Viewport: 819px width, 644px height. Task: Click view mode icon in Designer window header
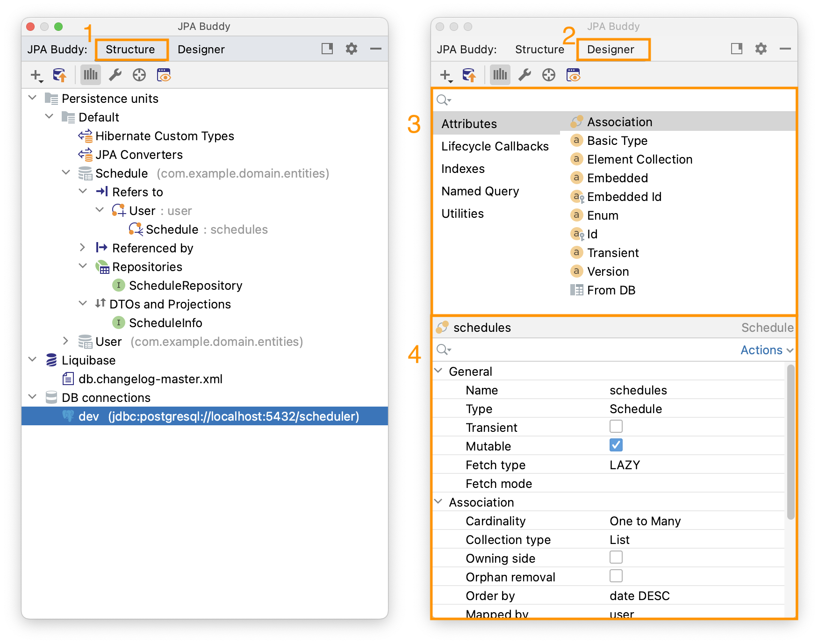pyautogui.click(x=737, y=49)
